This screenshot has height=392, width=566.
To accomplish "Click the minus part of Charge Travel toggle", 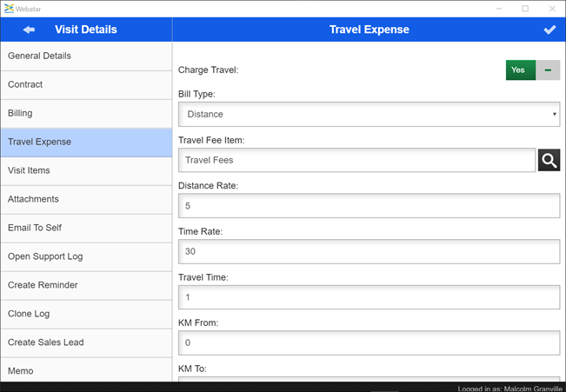I will click(x=548, y=70).
